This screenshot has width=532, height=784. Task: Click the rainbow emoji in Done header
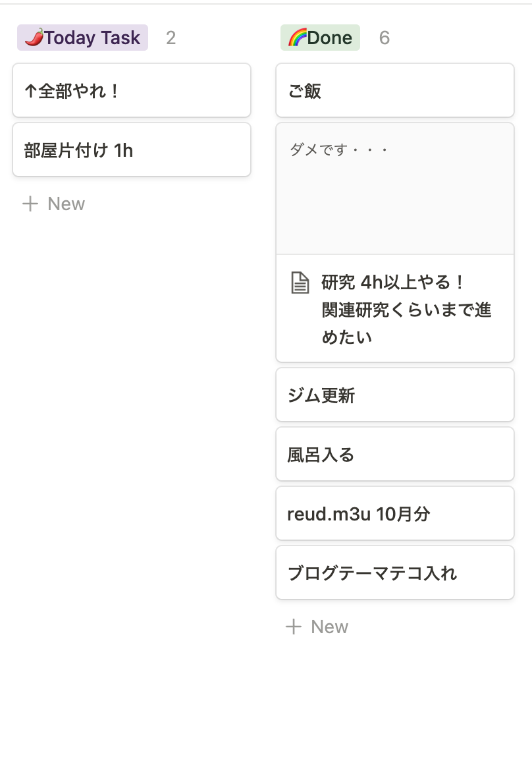(297, 38)
